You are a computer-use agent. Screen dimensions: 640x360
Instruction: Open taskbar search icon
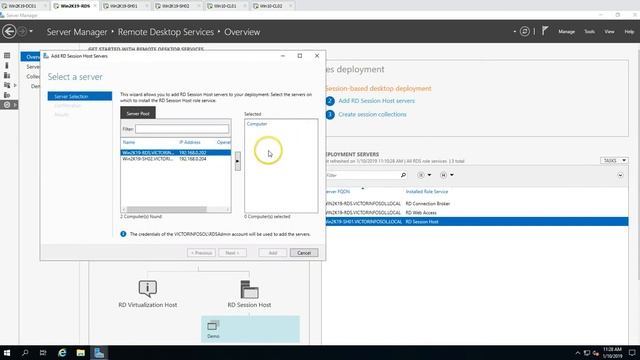pos(25,353)
